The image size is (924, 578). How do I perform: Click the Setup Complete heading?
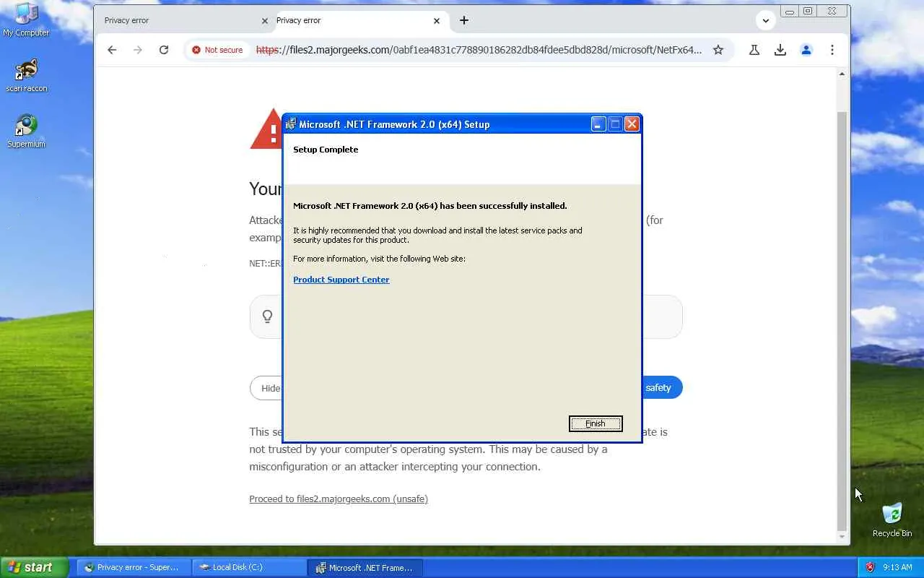[326, 150]
